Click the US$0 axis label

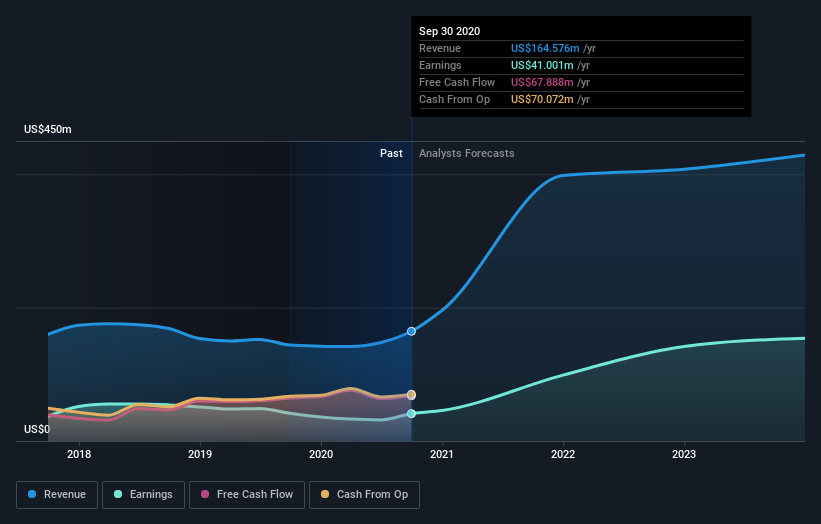pyautogui.click(x=37, y=429)
